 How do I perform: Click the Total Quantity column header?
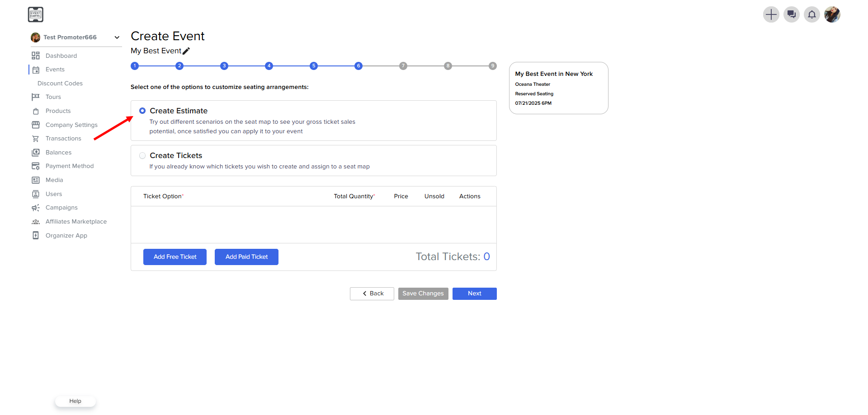pyautogui.click(x=354, y=196)
